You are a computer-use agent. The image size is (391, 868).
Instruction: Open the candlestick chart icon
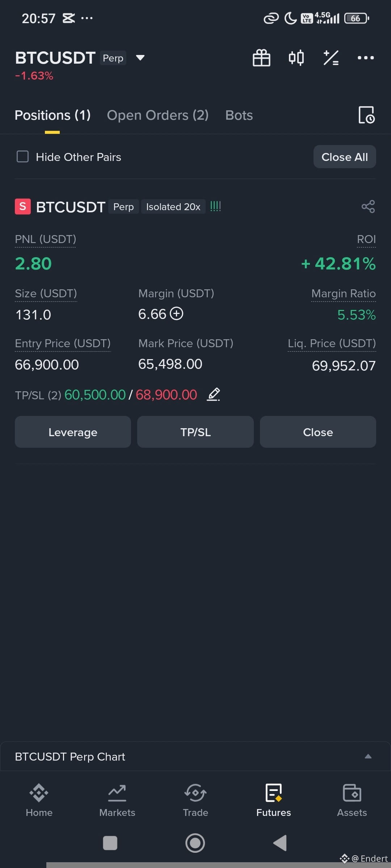[296, 58]
